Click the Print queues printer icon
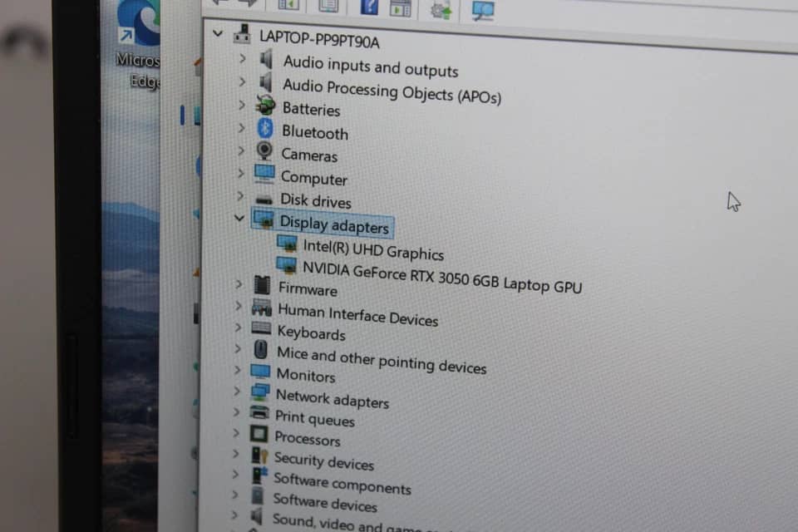 (x=259, y=412)
